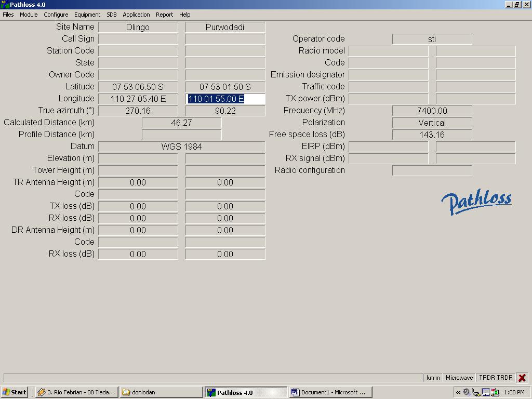Click the Purwodadi site name field
The height and width of the screenshot is (399, 532).
click(x=225, y=27)
